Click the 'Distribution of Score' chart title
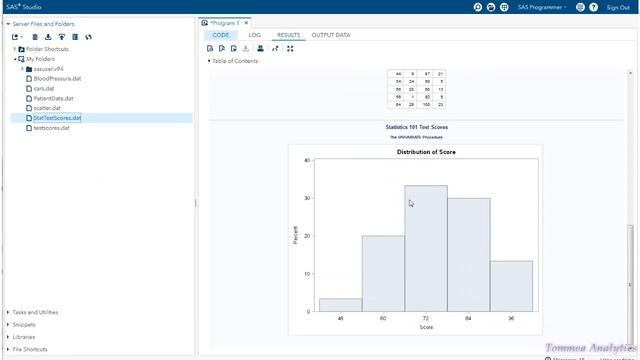This screenshot has height=360, width=640. click(426, 152)
